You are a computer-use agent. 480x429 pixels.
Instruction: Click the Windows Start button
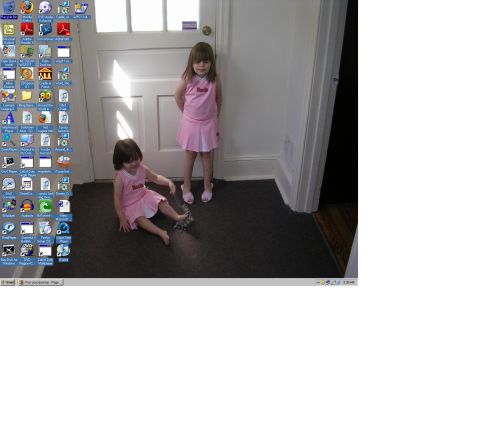[8, 282]
